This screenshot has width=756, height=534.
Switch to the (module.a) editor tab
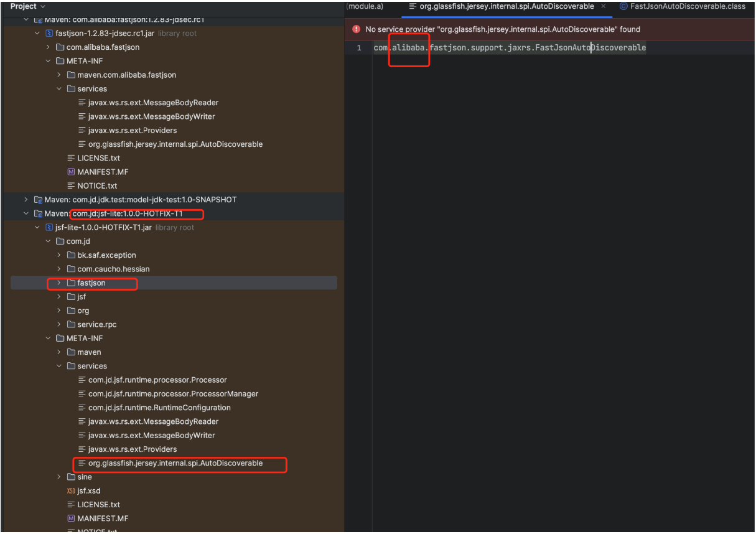point(365,6)
